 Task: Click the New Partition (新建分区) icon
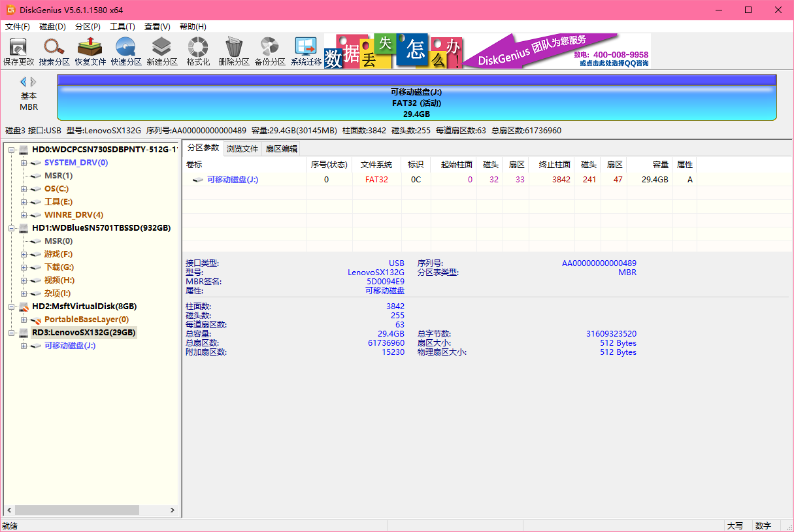(x=162, y=51)
